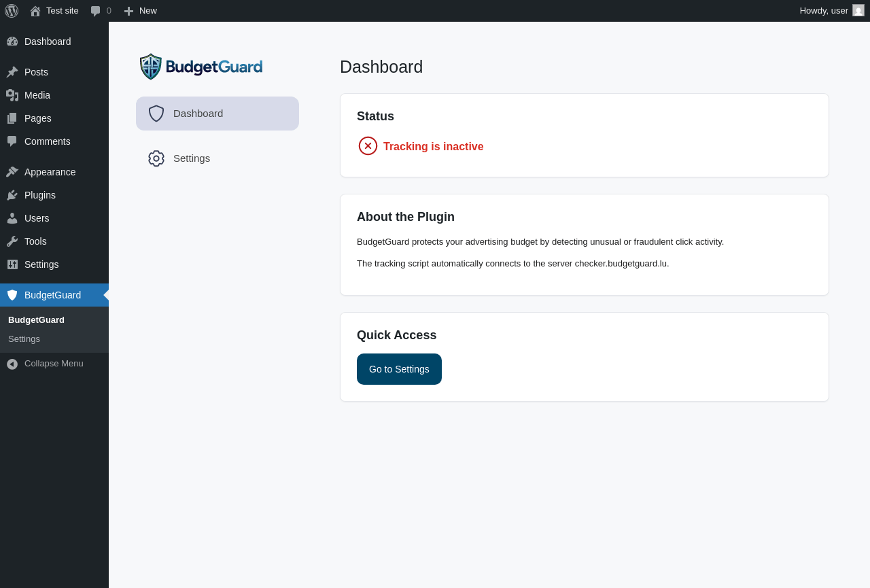Viewport: 870px width, 588px height.
Task: Click the Collapse Menu label
Action: pos(54,364)
